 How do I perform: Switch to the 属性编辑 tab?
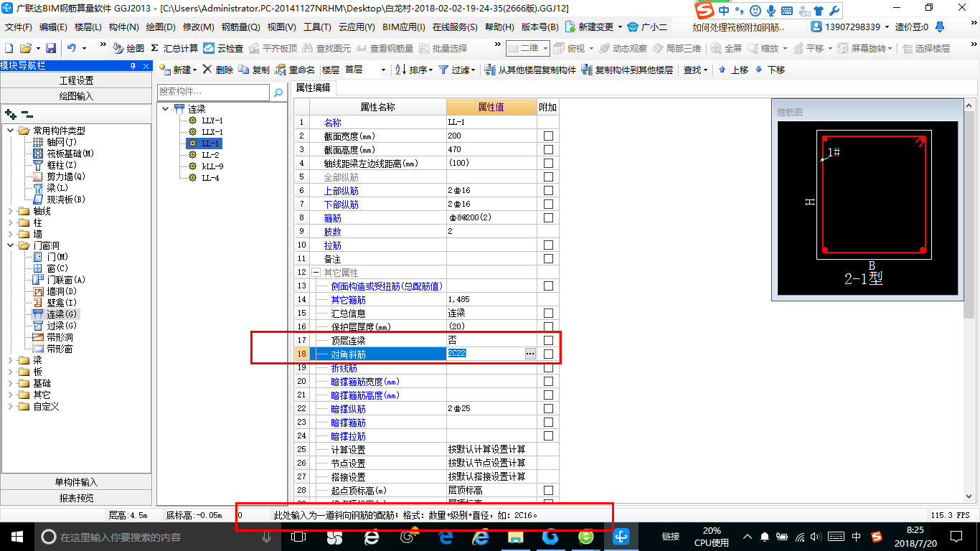tap(314, 88)
